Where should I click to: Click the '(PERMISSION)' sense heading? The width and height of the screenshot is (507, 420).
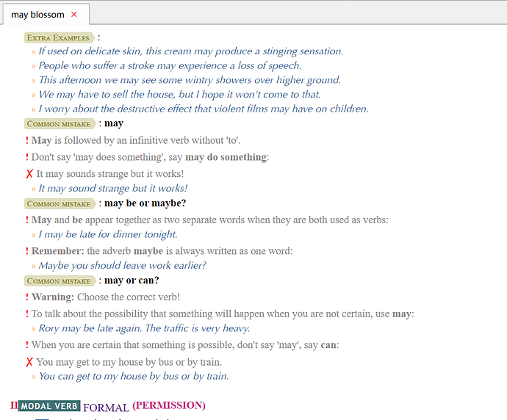(168, 405)
